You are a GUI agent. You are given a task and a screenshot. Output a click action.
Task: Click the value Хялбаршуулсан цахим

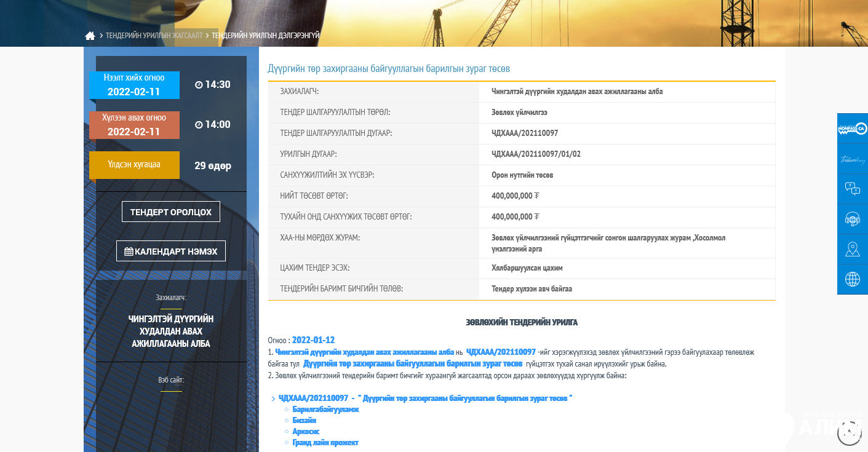pos(527,268)
